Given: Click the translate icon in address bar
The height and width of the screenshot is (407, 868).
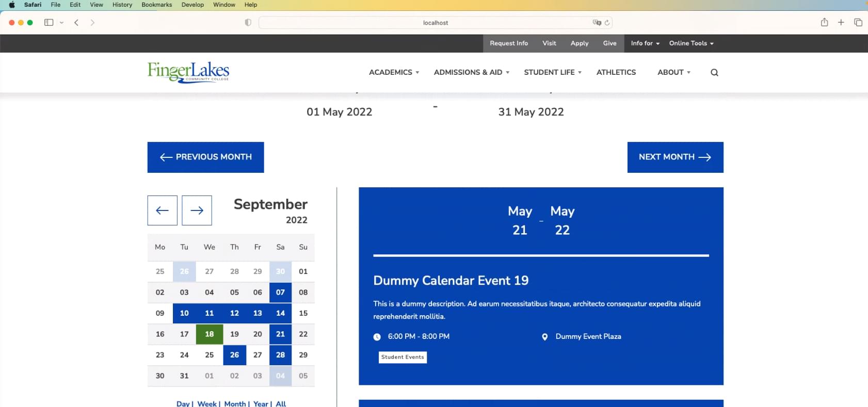Looking at the screenshot, I should [x=597, y=23].
